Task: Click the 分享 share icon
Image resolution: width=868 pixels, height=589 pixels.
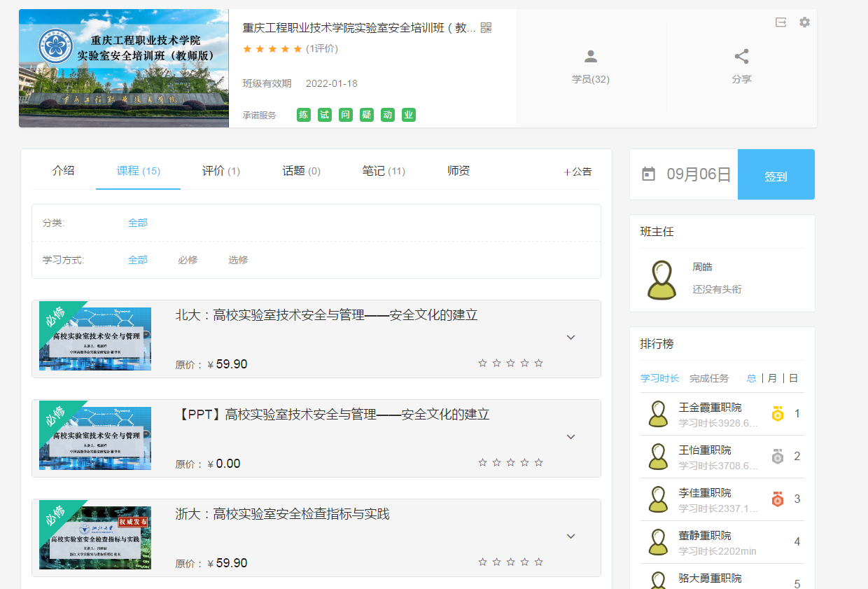Action: click(x=741, y=57)
